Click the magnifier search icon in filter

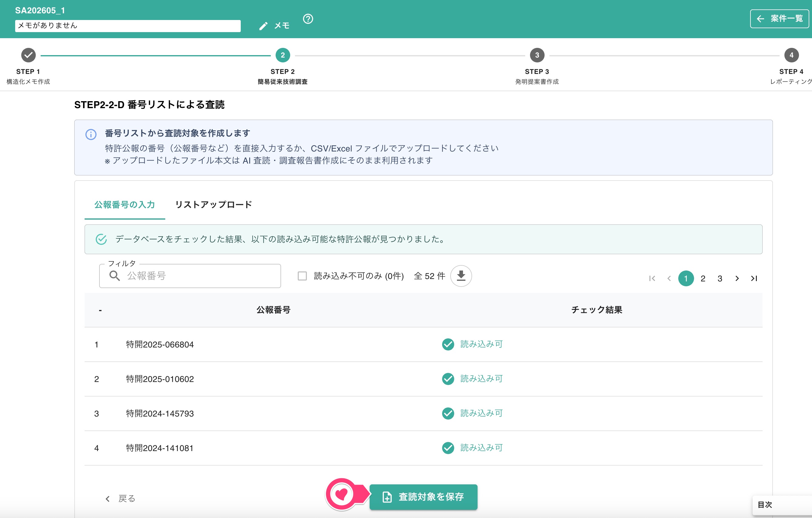pyautogui.click(x=115, y=276)
